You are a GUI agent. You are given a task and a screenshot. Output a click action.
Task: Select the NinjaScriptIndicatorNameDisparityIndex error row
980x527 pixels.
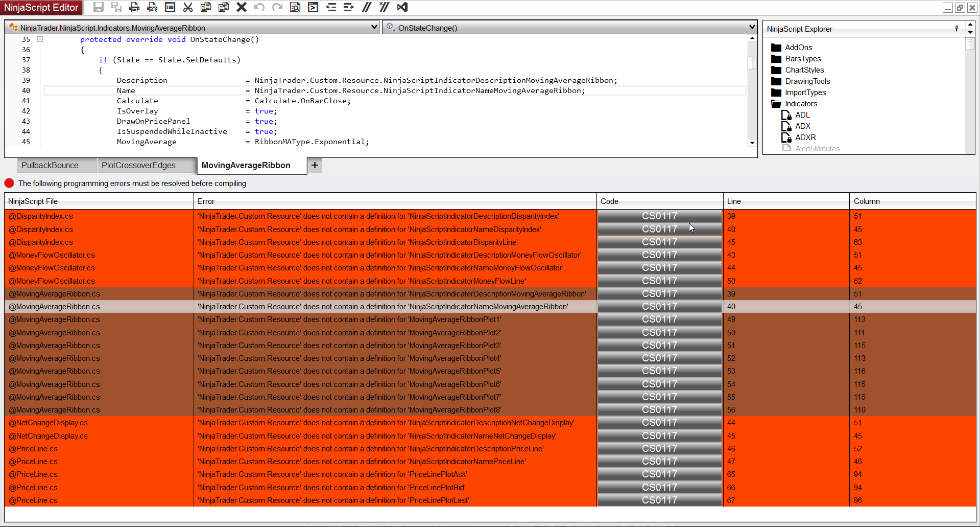[490, 230]
